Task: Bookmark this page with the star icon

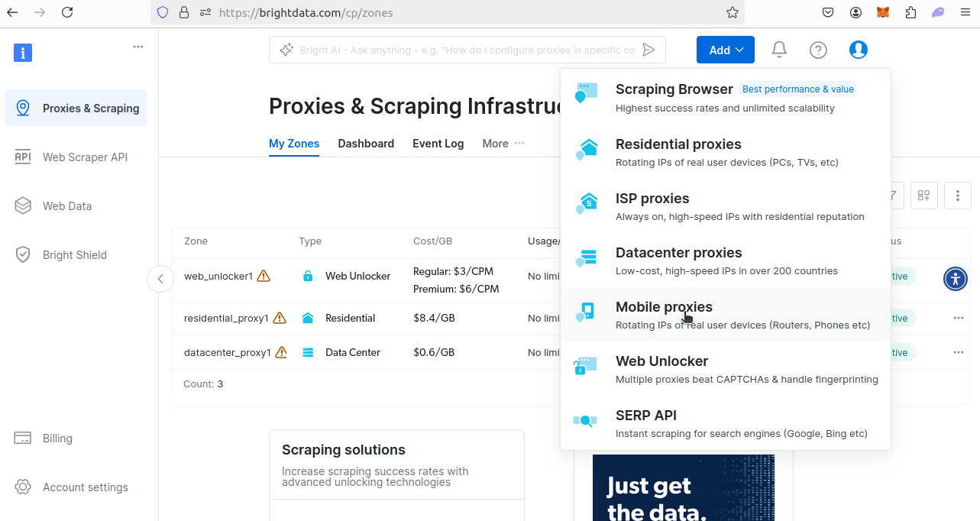Action: click(732, 12)
